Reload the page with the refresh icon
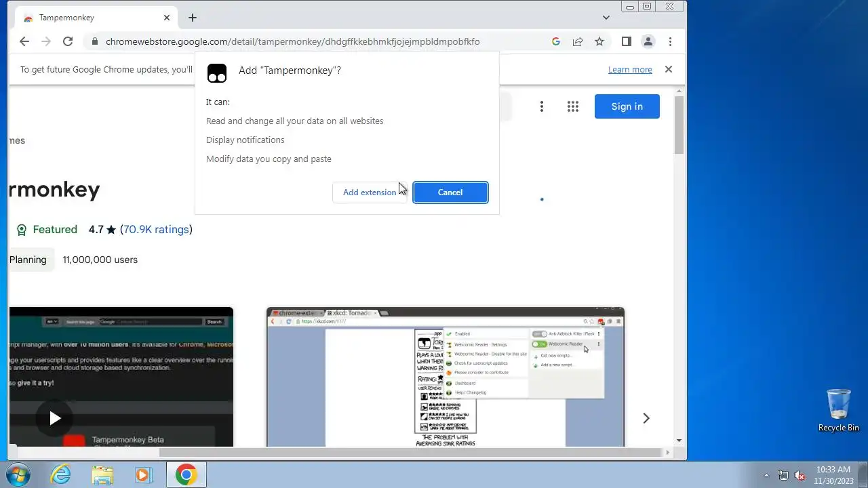This screenshot has width=868, height=488. point(68,41)
